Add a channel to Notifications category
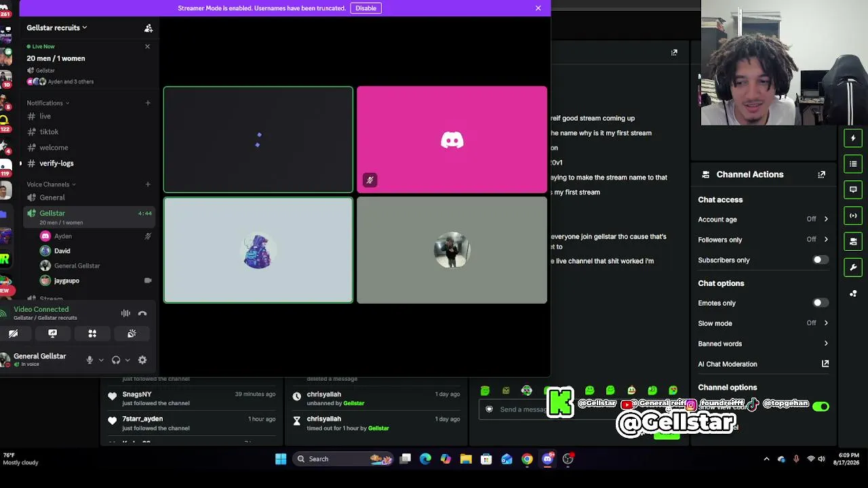This screenshot has height=488, width=868. (x=148, y=103)
